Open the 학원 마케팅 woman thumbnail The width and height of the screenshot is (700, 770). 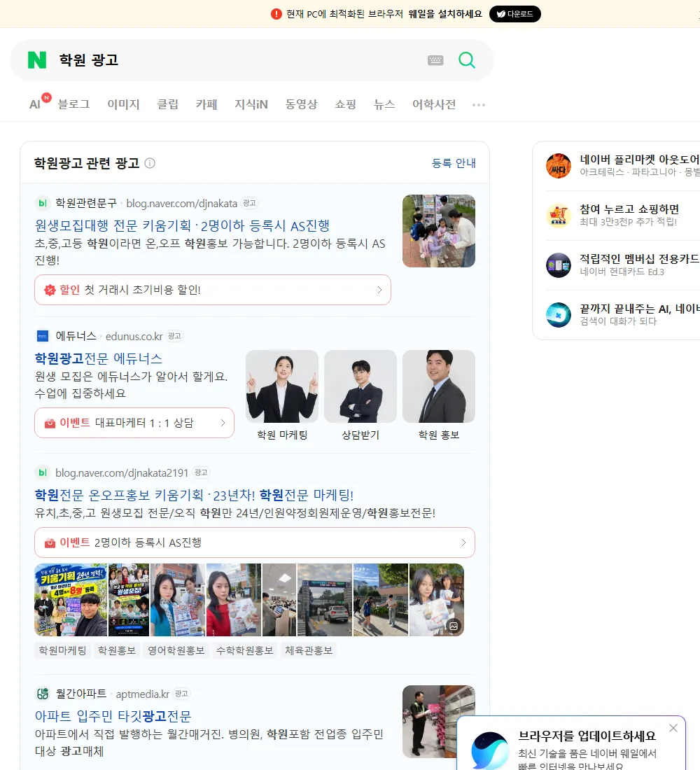(282, 386)
